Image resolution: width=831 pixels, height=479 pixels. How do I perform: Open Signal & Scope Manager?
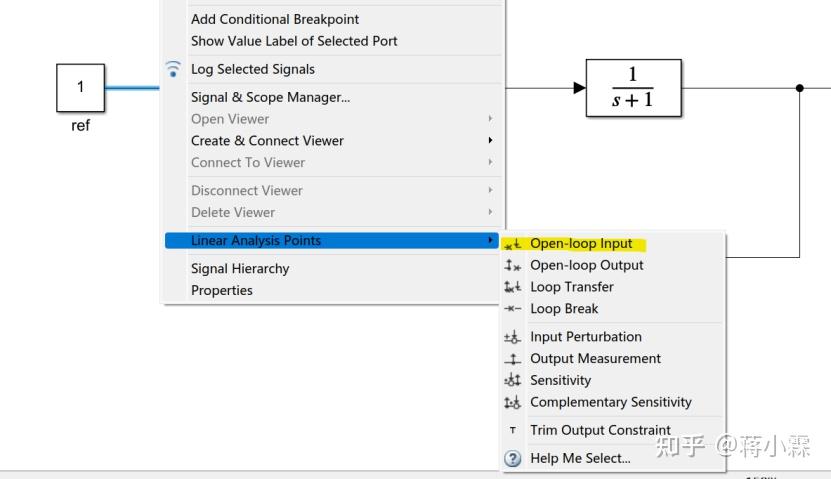270,97
